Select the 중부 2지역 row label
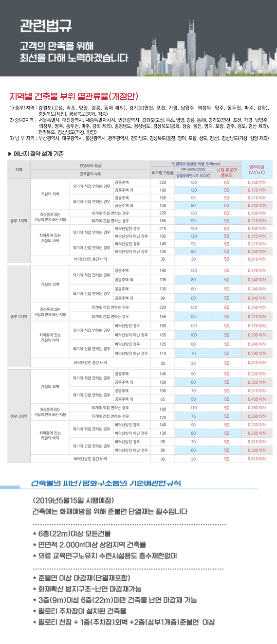This screenshot has width=277, height=644. pos(19,317)
